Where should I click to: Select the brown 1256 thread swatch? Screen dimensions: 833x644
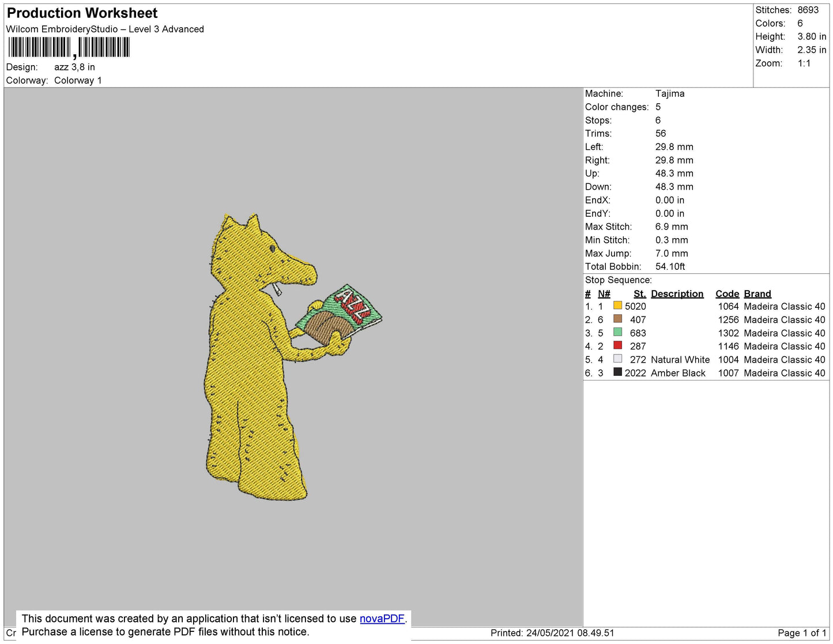point(617,319)
